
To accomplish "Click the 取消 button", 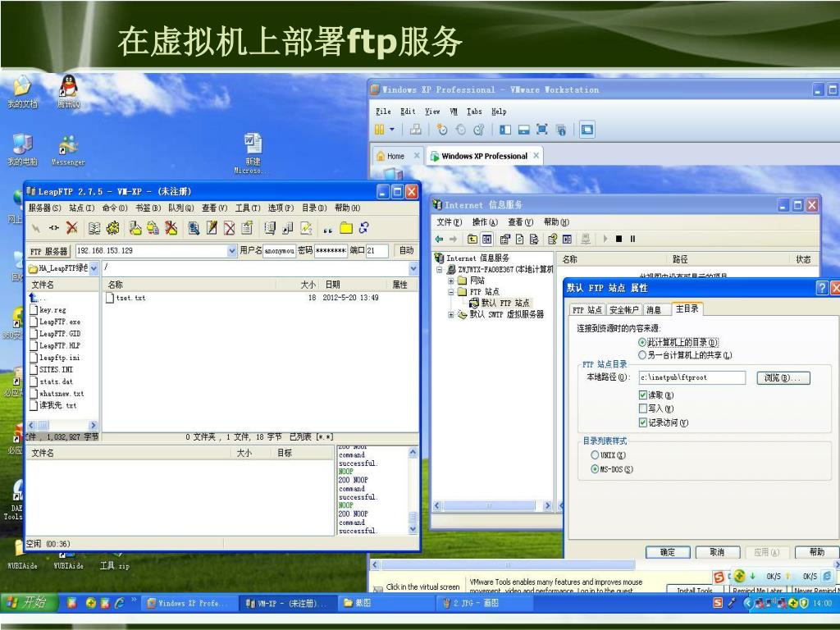I will pos(717,552).
